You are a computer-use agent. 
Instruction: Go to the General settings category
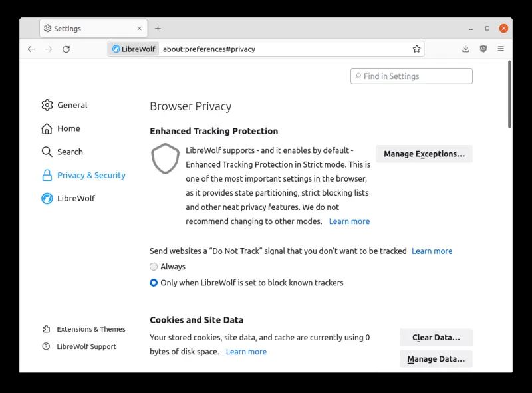[x=65, y=105]
